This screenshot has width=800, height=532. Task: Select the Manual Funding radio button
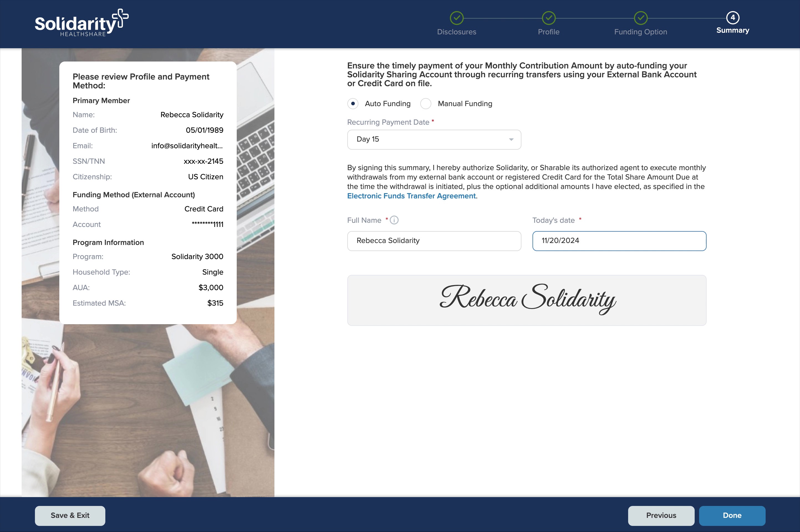(x=426, y=103)
